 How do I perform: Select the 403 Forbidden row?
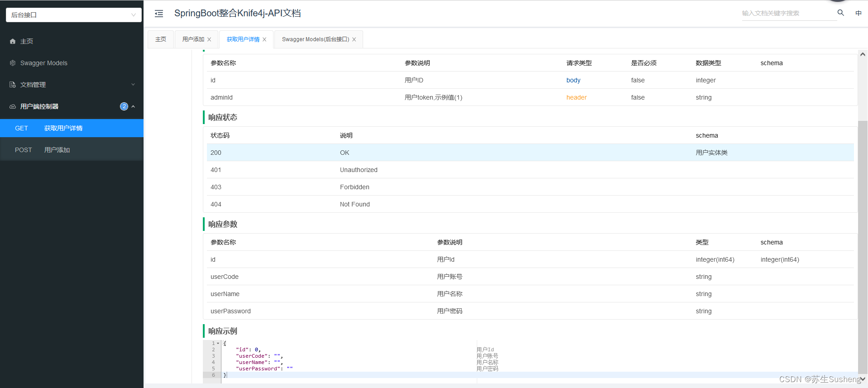pos(530,187)
